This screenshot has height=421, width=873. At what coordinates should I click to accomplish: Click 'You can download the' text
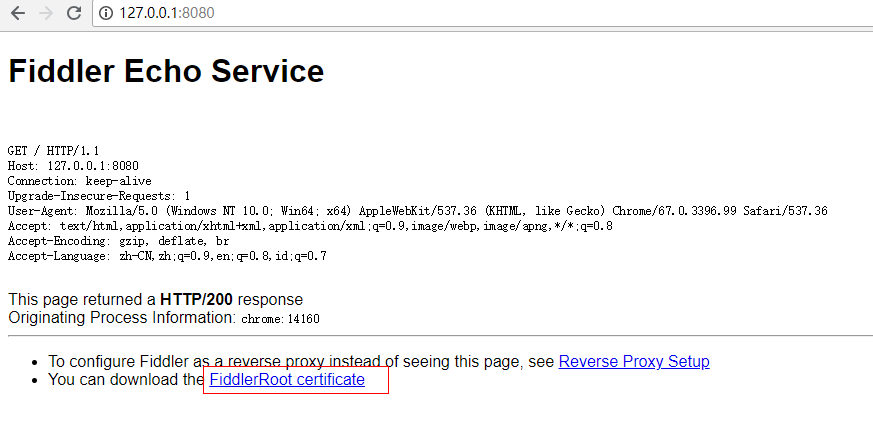point(126,380)
